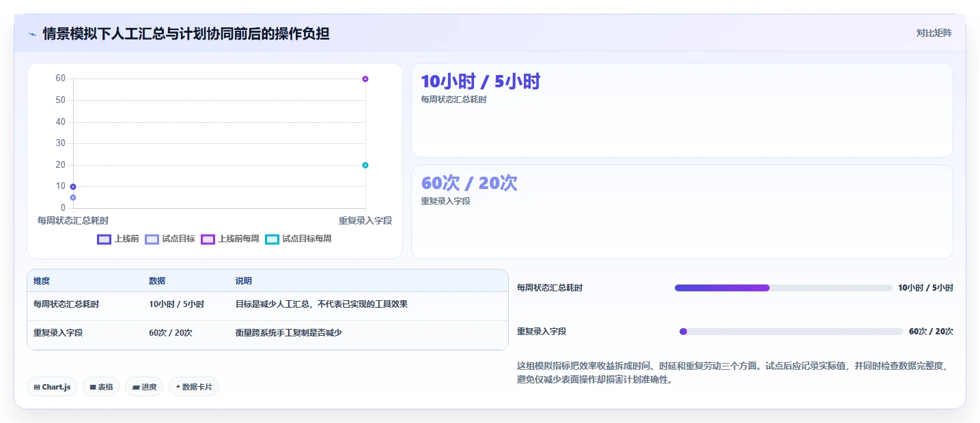Click the star icon in 数据卡片 chip

click(178, 387)
